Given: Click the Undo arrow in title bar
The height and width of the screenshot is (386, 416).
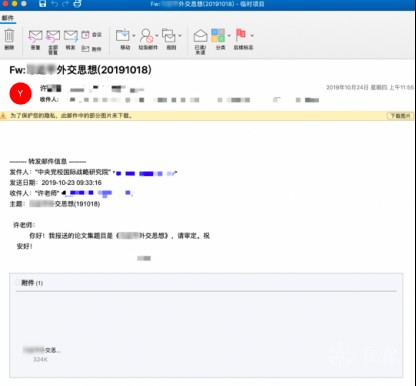Looking at the screenshot, I should pyautogui.click(x=54, y=4).
